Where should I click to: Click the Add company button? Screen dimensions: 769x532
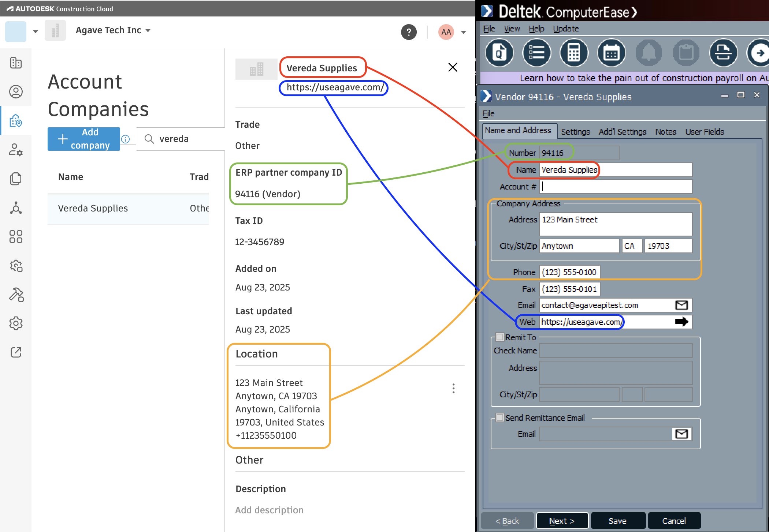pos(84,139)
